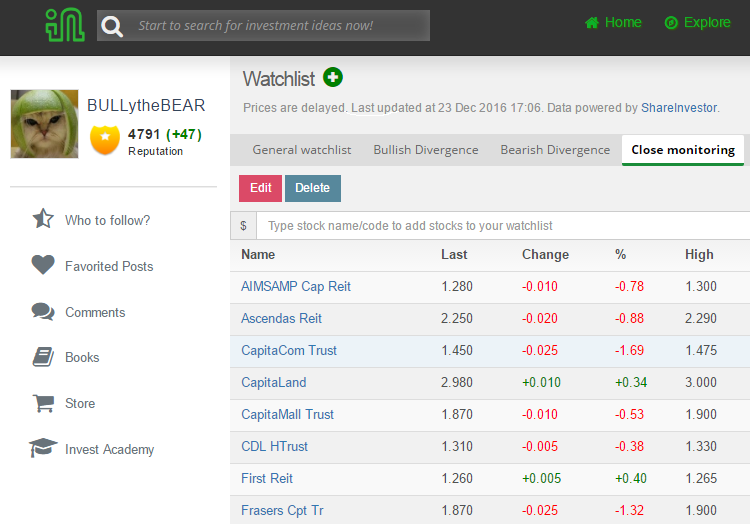This screenshot has height=524, width=750.
Task: Click CapitaLand change value +0.010
Action: (x=541, y=382)
